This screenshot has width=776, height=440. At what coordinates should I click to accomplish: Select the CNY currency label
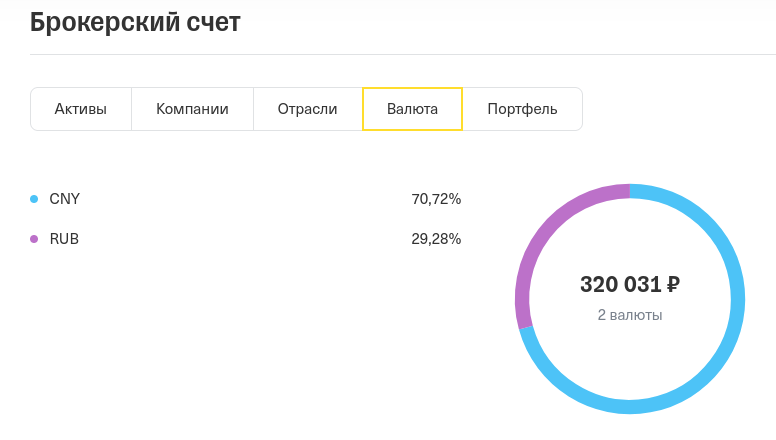pyautogui.click(x=65, y=199)
